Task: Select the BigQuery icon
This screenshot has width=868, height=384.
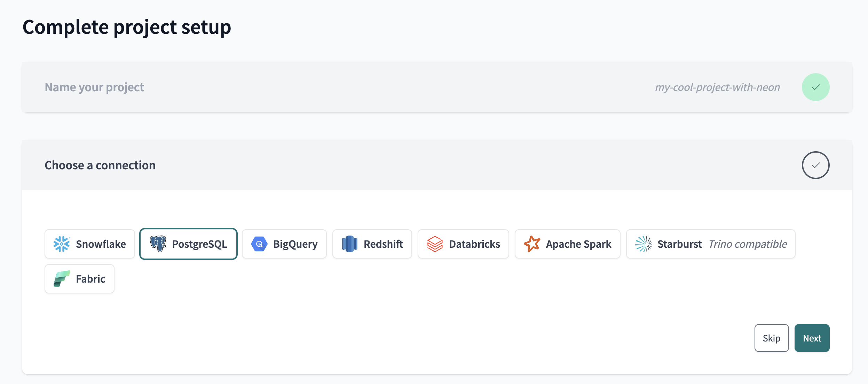Action: click(259, 244)
